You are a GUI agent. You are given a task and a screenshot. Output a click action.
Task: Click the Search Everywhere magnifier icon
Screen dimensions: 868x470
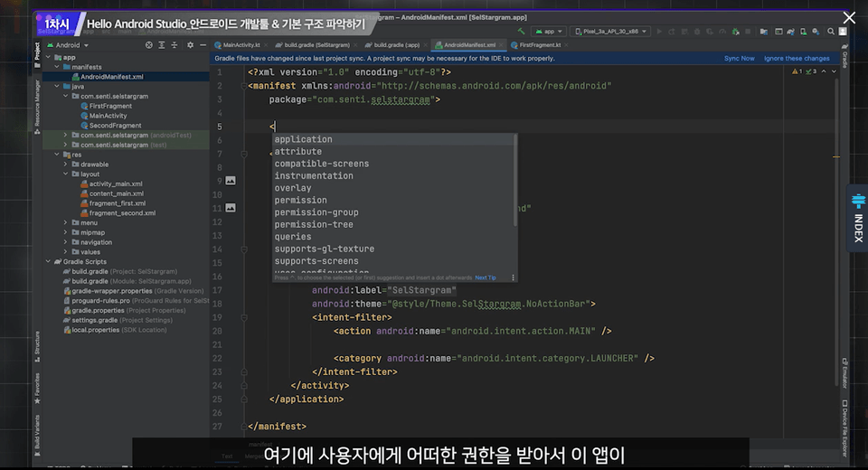tap(831, 32)
